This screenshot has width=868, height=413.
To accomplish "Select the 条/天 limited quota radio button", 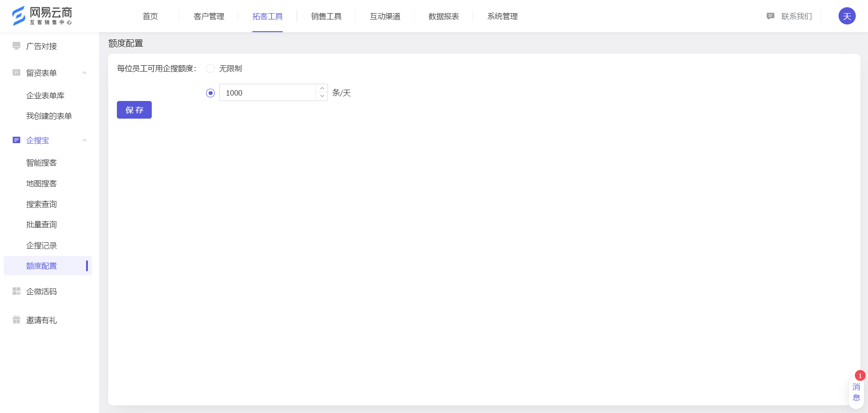I will [x=210, y=93].
